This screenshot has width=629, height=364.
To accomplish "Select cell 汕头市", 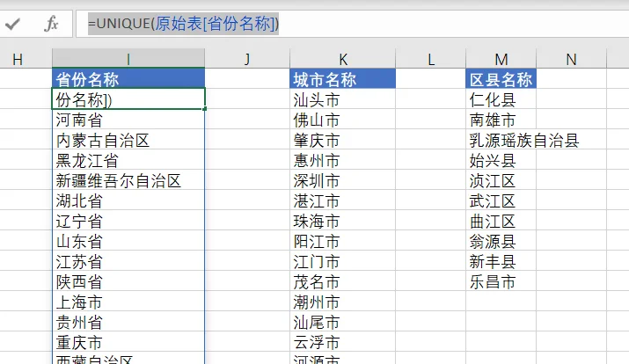I will coord(342,98).
